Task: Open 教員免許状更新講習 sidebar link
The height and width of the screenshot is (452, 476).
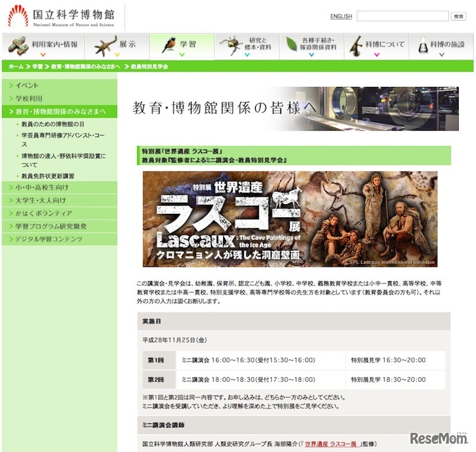Action: [x=48, y=176]
